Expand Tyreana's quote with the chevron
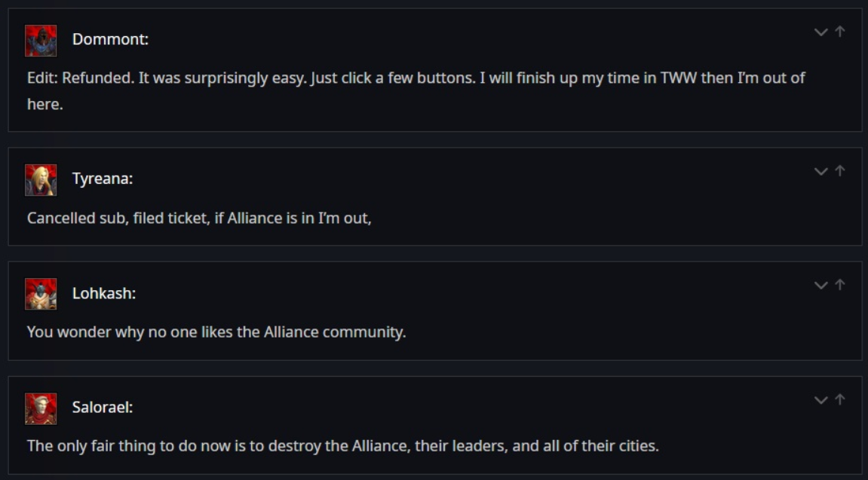This screenshot has width=868, height=480. tap(821, 171)
